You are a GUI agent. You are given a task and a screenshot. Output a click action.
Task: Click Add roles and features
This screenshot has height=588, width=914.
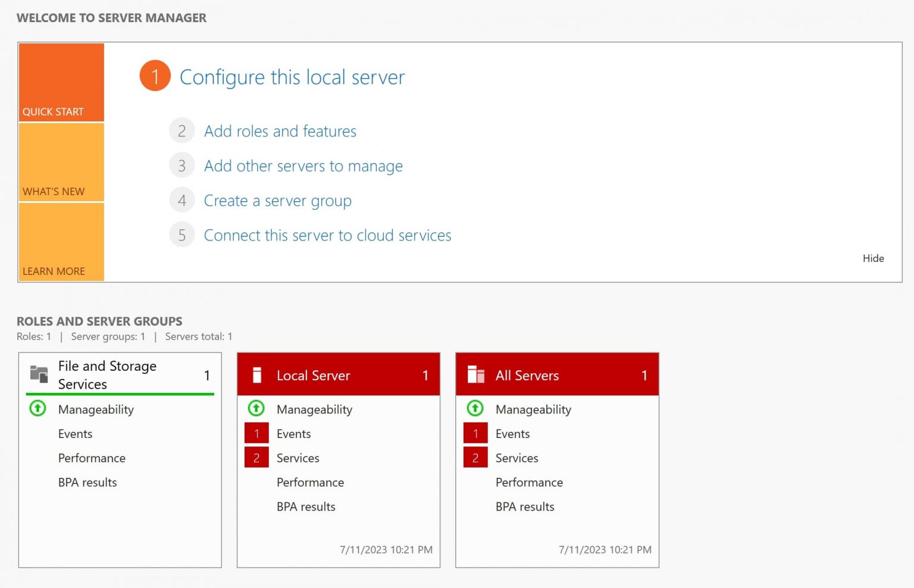click(x=280, y=131)
